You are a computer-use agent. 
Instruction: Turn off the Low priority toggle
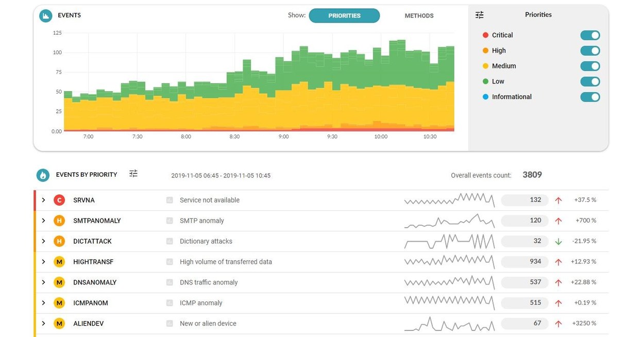(590, 81)
